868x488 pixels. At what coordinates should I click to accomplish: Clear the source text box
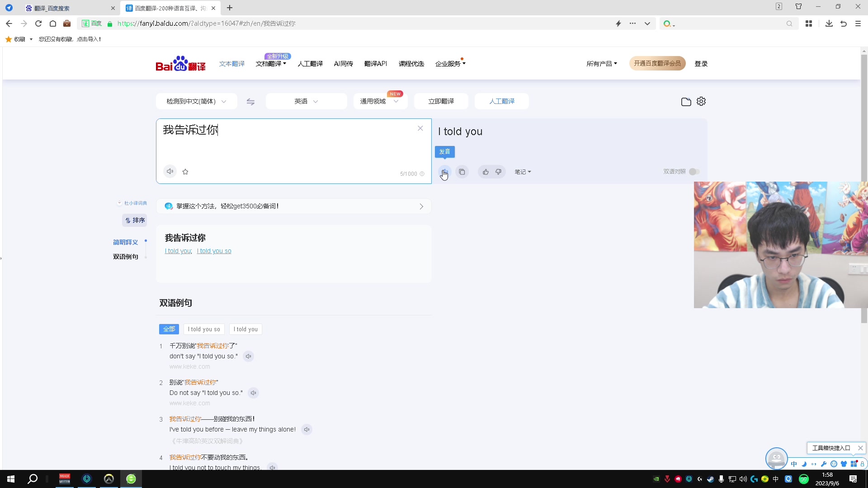click(420, 128)
